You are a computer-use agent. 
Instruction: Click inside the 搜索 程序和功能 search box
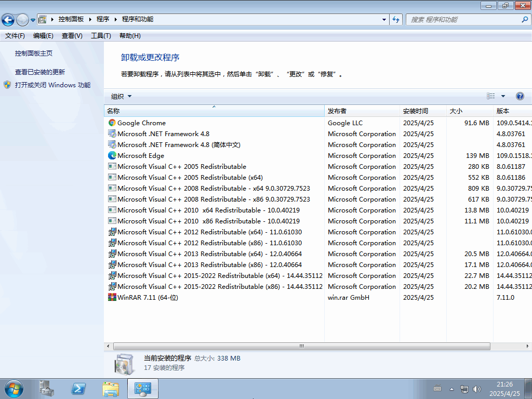coord(462,19)
